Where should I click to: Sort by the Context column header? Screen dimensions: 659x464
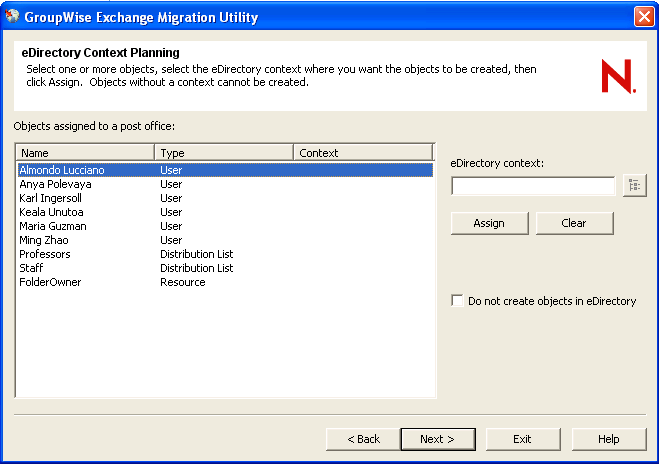click(x=363, y=153)
